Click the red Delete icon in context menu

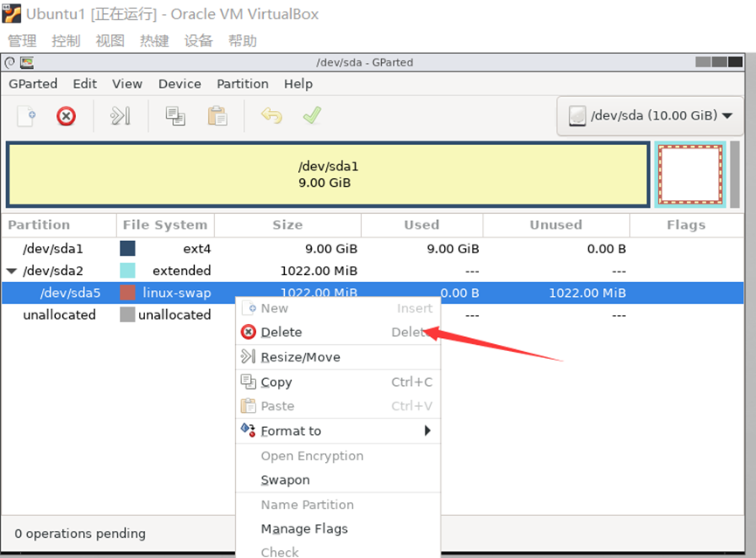[248, 332]
